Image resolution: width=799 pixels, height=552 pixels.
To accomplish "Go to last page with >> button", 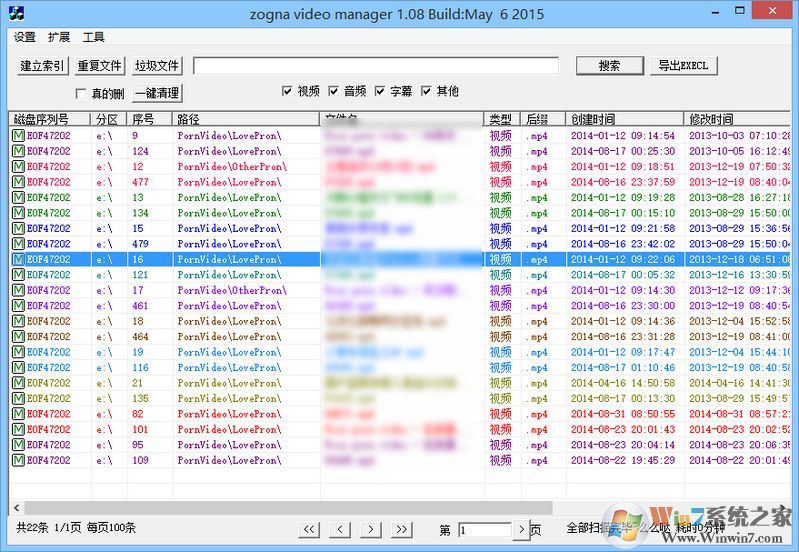I will tap(402, 529).
